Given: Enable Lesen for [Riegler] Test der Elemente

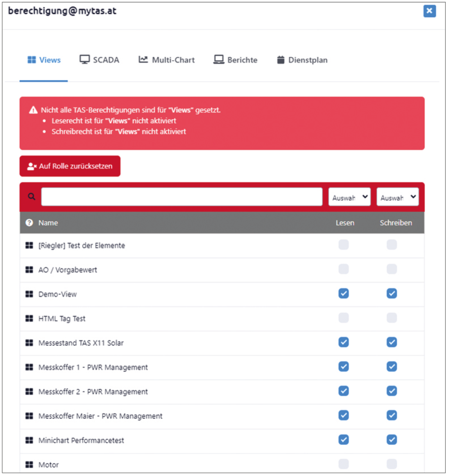Looking at the screenshot, I should (x=344, y=245).
